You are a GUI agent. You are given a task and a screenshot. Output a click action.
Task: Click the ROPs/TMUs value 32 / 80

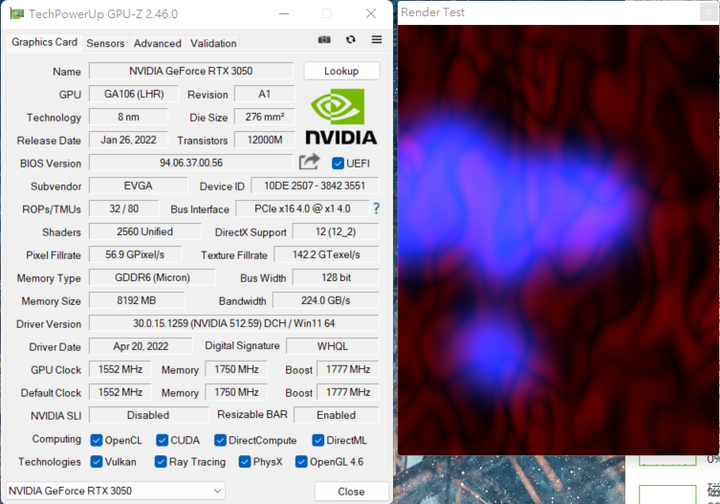point(124,209)
